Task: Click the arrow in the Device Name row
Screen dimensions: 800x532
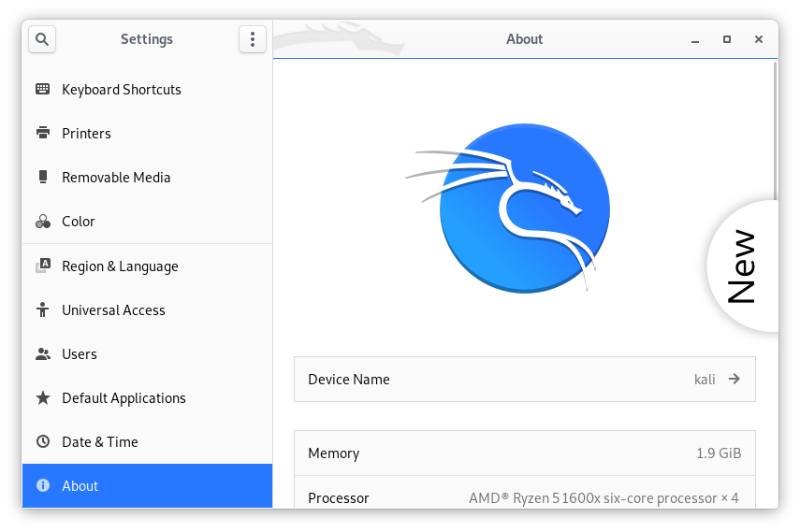Action: coord(735,379)
